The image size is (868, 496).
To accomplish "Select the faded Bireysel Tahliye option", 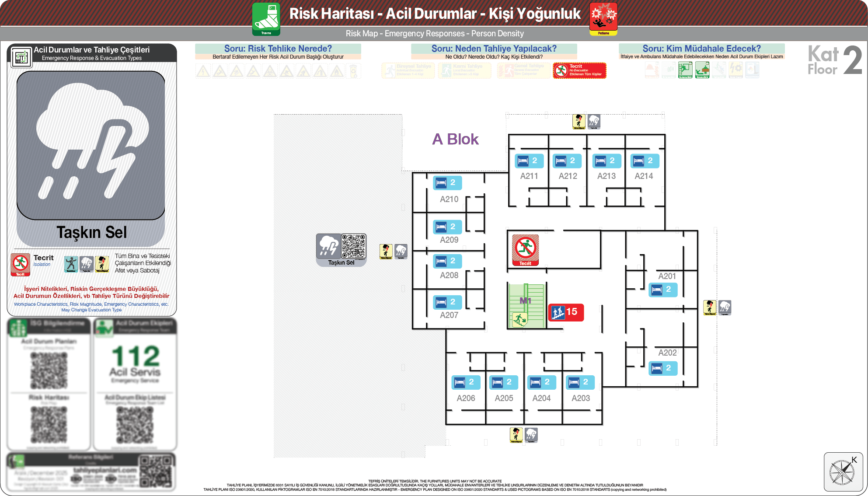I will (408, 70).
